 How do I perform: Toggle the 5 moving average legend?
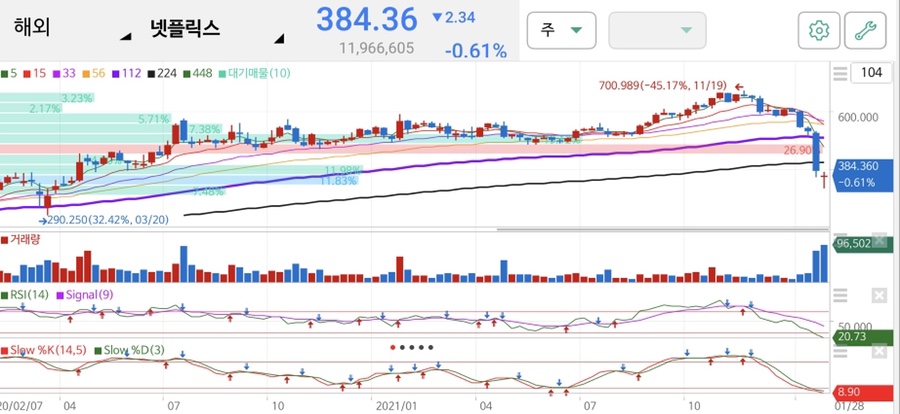tap(9, 73)
